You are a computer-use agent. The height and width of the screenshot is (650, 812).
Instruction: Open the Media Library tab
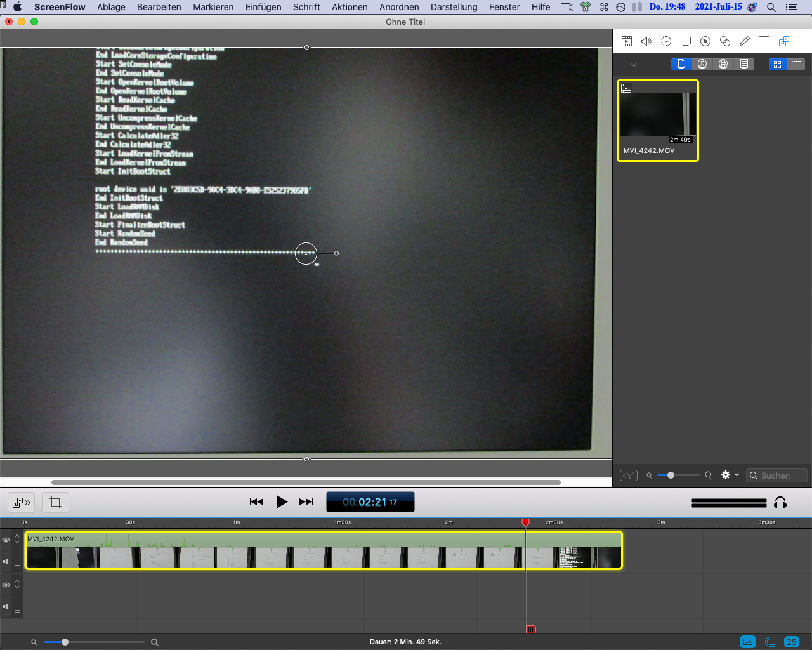pyautogui.click(x=784, y=41)
